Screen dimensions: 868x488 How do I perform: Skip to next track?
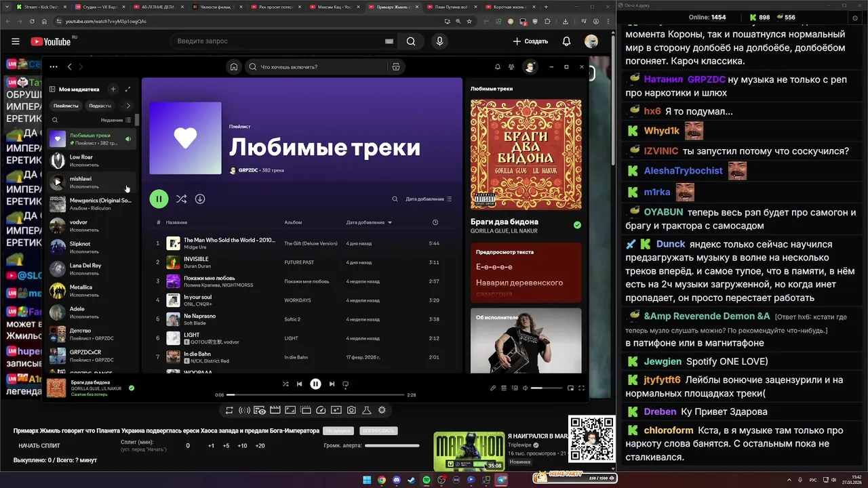tap(332, 384)
